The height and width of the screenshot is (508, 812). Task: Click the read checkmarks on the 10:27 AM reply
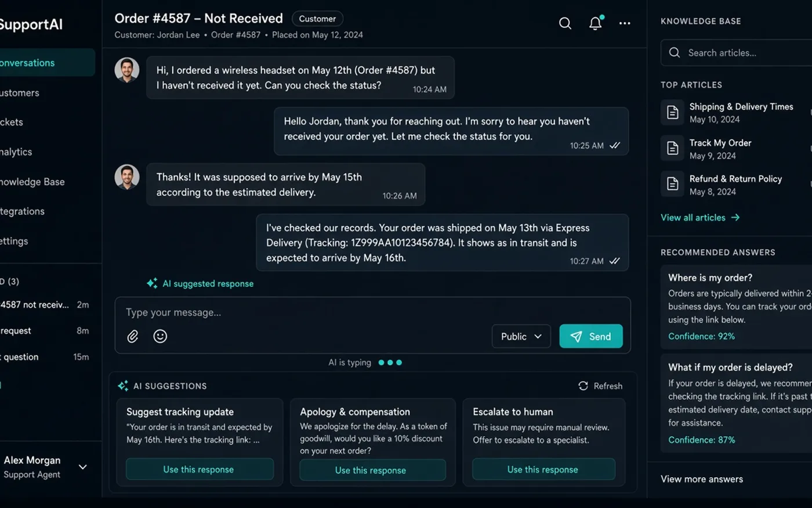[615, 261]
